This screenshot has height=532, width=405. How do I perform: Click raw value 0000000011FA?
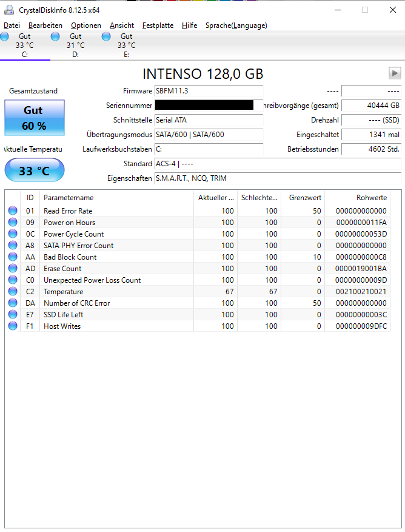[x=361, y=223]
